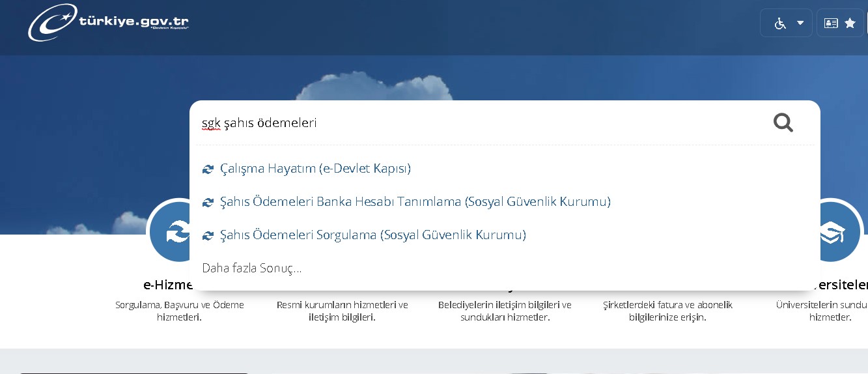Open 'Şahıs Ödemeleri Sorgulama' suggestion

coord(372,235)
